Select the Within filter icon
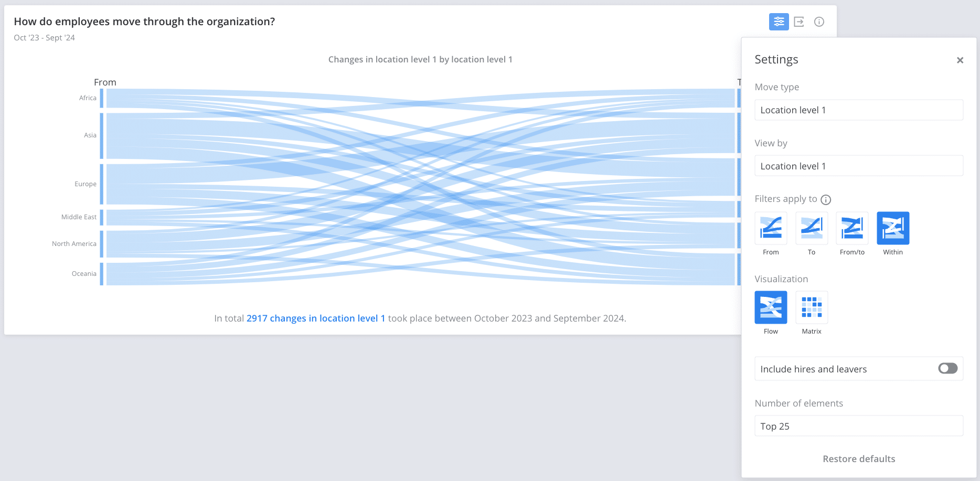 [x=892, y=229]
